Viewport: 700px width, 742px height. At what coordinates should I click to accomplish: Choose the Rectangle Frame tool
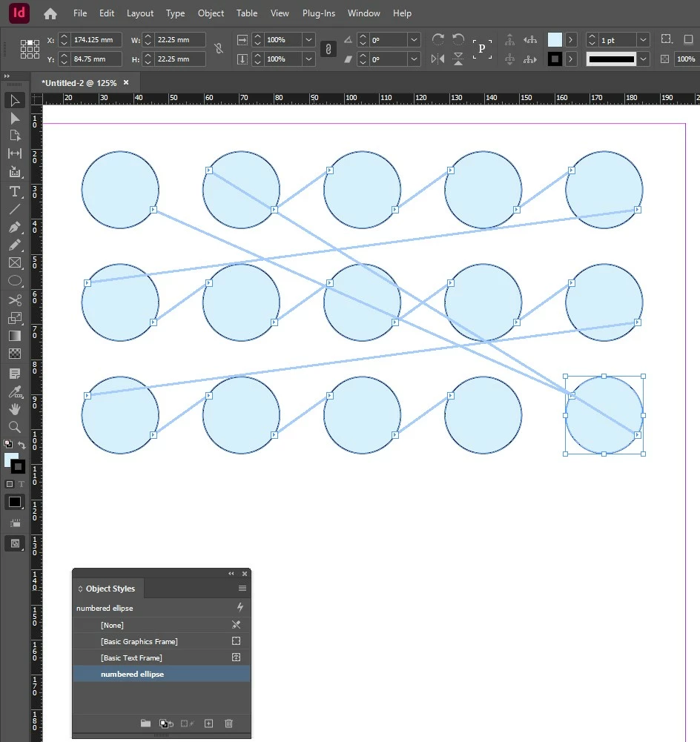15,263
